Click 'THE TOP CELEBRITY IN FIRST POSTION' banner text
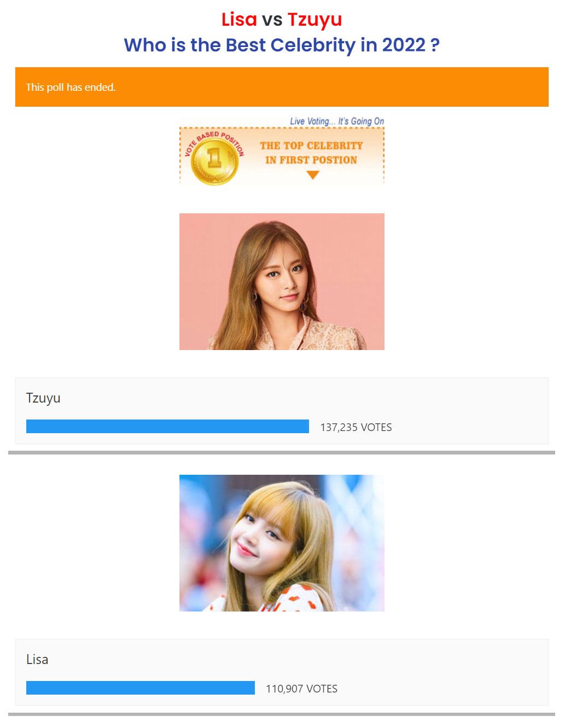Viewport: 565px width, 728px height. tap(311, 153)
